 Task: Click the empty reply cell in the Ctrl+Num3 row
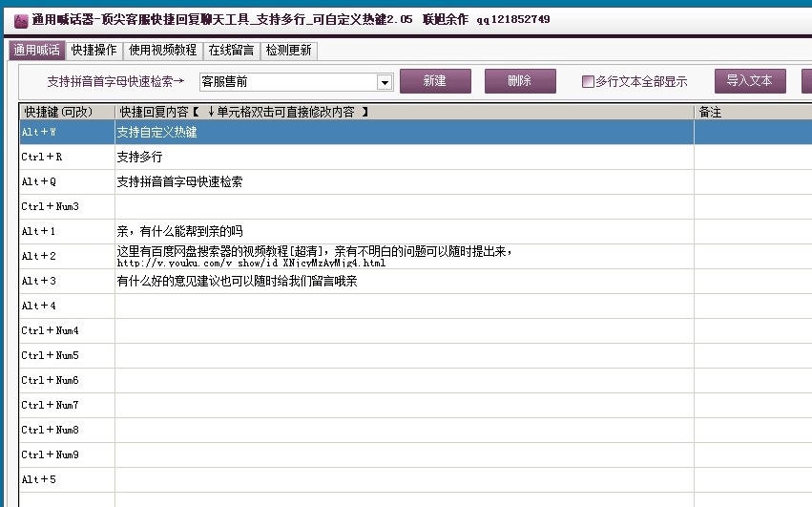click(x=404, y=207)
